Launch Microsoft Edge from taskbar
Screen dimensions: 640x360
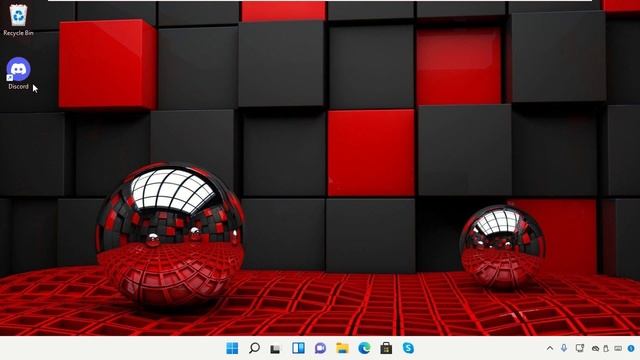click(x=364, y=348)
